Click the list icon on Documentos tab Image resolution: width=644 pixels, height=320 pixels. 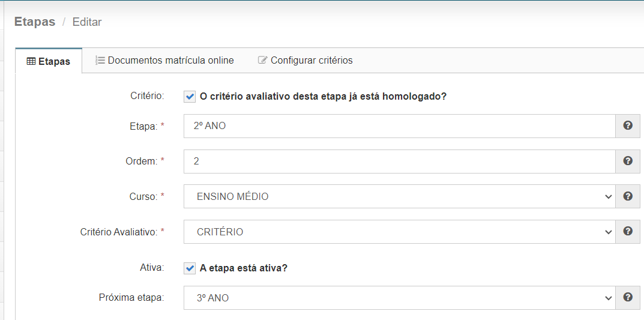point(100,60)
